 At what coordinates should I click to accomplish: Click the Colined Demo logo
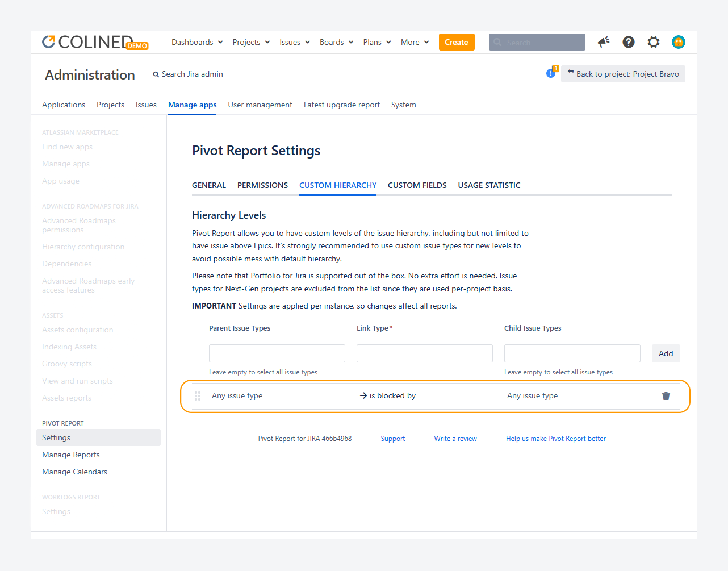point(95,42)
